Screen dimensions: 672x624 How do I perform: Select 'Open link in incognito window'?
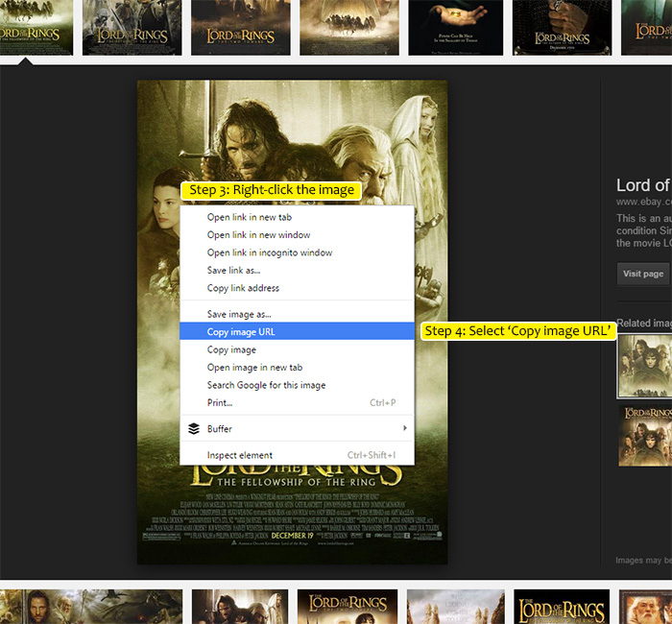(x=270, y=253)
